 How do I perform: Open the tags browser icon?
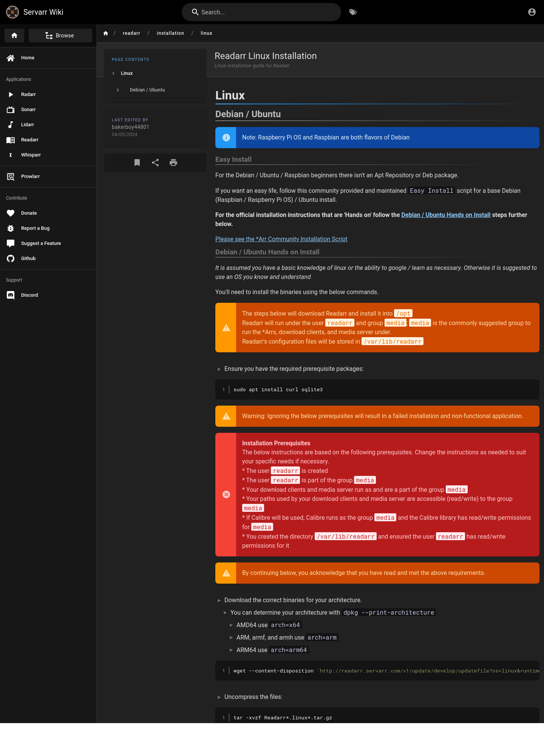353,12
